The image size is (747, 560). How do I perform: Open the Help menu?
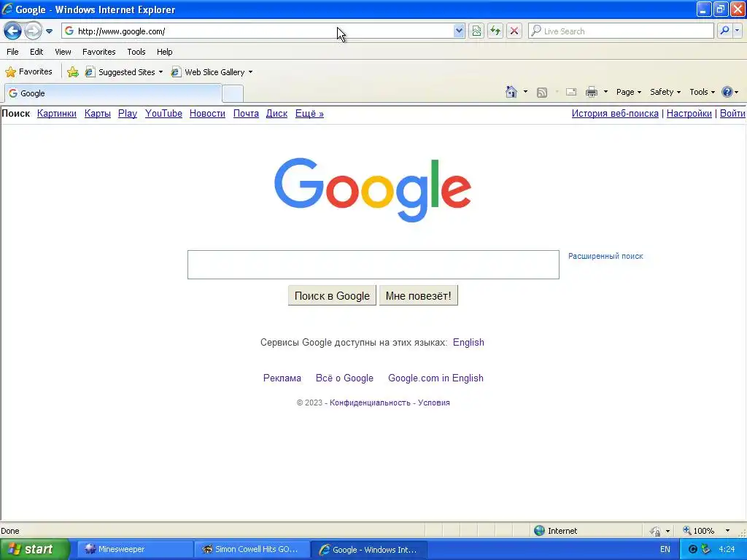[x=164, y=52]
